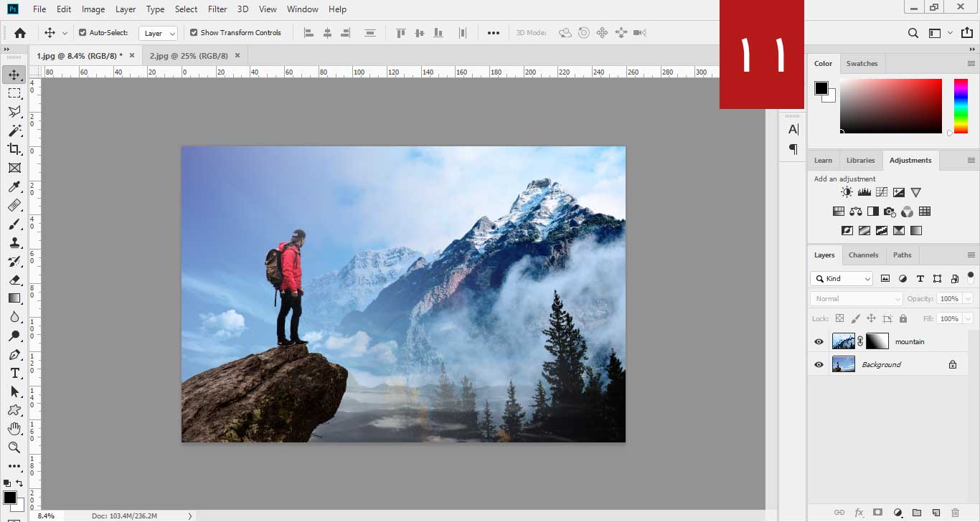The image size is (980, 522).
Task: Open the Layers panel menu
Action: (x=971, y=255)
